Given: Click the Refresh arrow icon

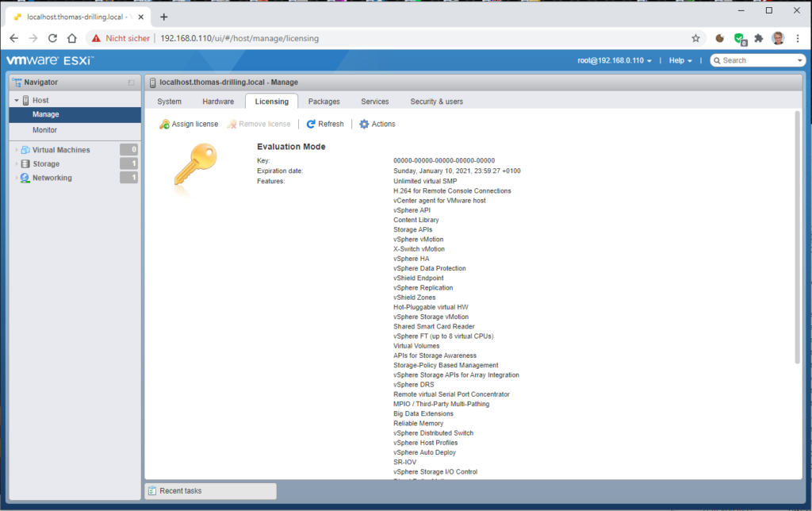Looking at the screenshot, I should tap(311, 125).
